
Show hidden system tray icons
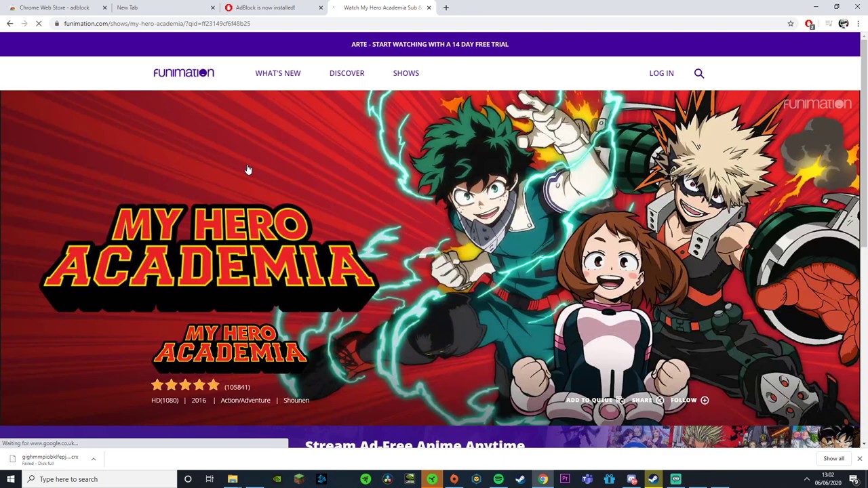tap(807, 479)
